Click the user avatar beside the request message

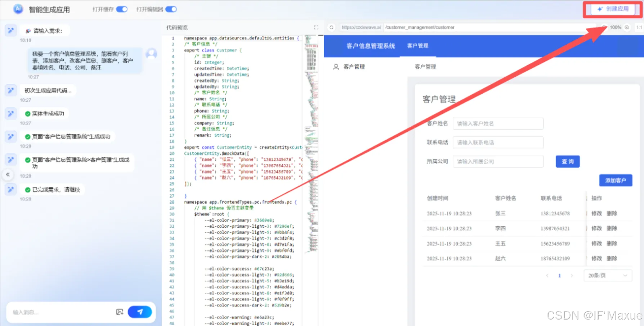(x=152, y=54)
